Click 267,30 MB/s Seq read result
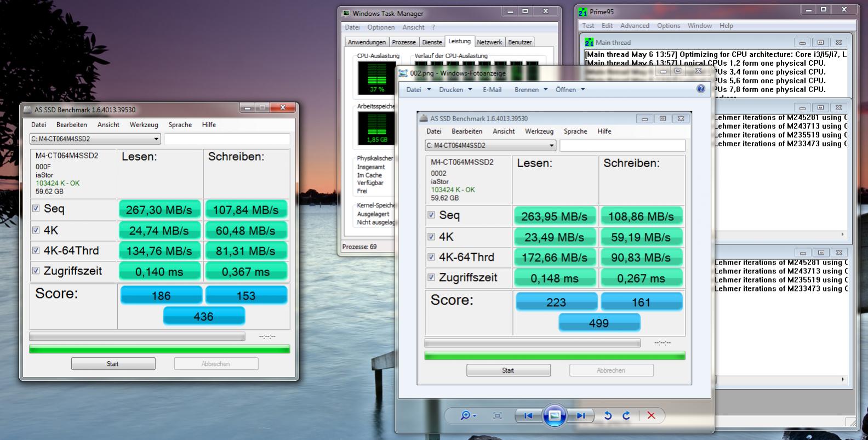 [159, 209]
